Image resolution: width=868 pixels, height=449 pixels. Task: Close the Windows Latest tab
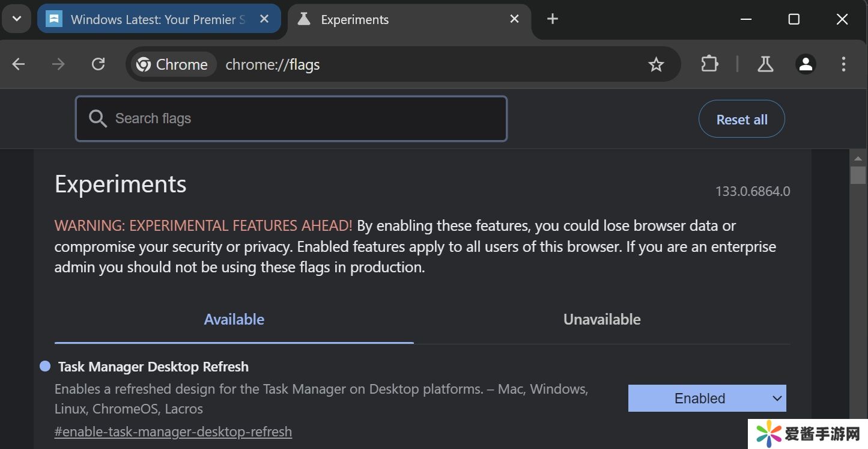pos(264,19)
